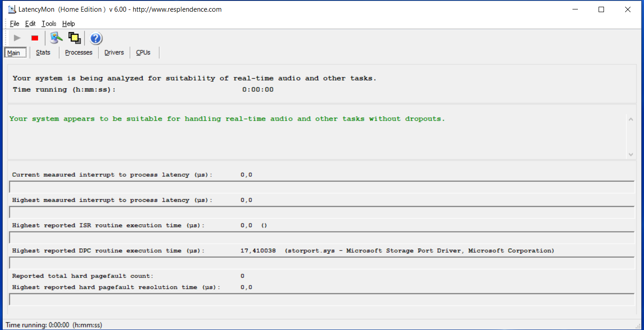Open the File menu
The image size is (644, 330).
(14, 24)
